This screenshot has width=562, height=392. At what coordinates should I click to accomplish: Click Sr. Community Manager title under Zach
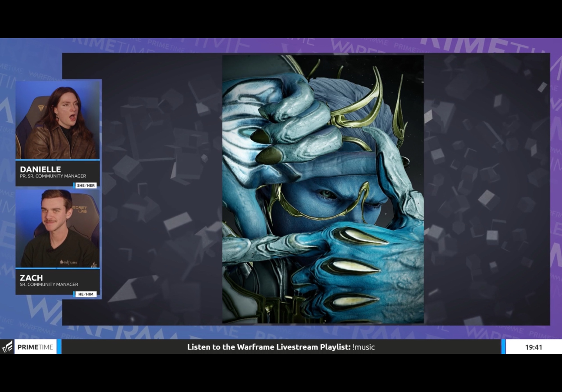tap(49, 284)
